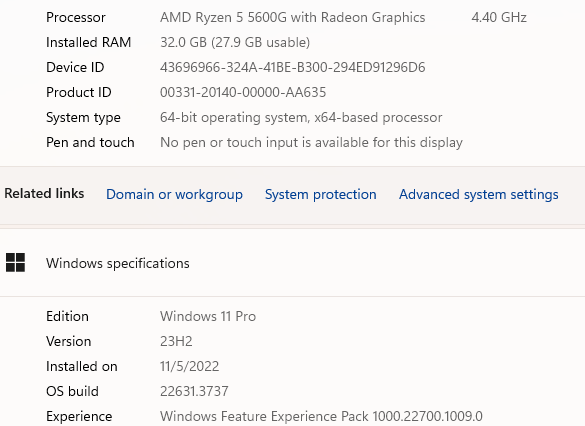Select the Pen and touch label

coord(90,142)
